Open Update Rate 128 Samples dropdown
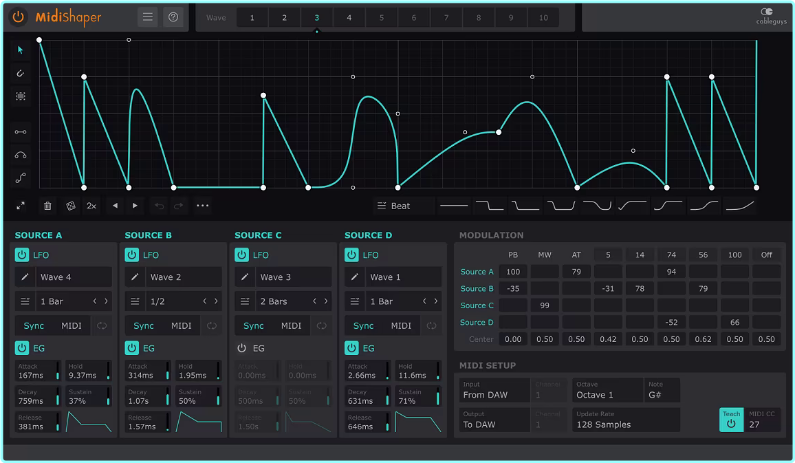The width and height of the screenshot is (795, 463). tap(626, 420)
